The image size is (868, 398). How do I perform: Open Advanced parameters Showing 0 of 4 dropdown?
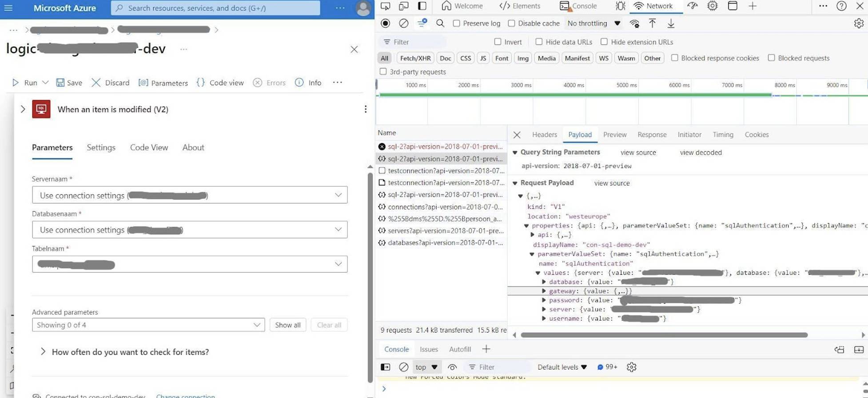tap(148, 325)
